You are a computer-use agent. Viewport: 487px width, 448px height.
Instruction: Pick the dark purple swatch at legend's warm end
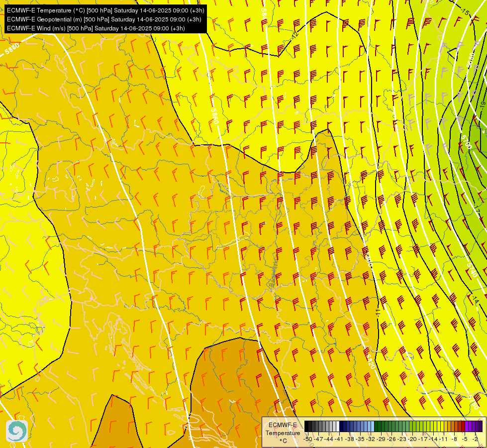(481, 427)
